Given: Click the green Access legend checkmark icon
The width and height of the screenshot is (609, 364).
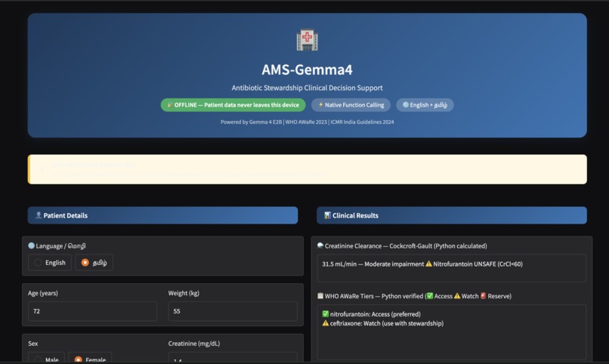Looking at the screenshot, I should click(430, 296).
